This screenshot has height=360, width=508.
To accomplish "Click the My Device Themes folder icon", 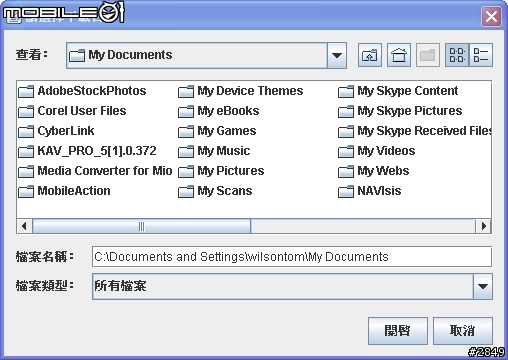I will pyautogui.click(x=186, y=91).
